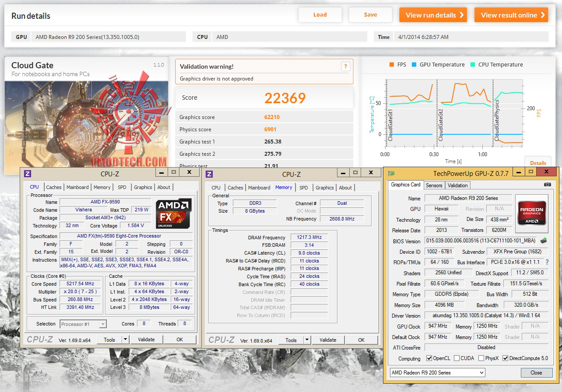Toggle the PhysX checkbox
This screenshot has height=392, width=562.
click(x=481, y=358)
